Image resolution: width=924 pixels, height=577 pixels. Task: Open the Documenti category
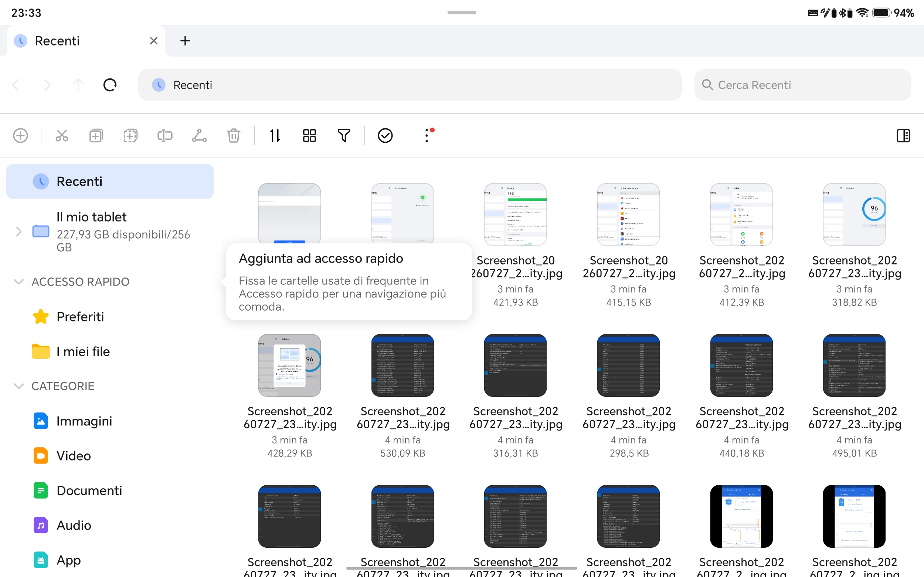coord(110,490)
